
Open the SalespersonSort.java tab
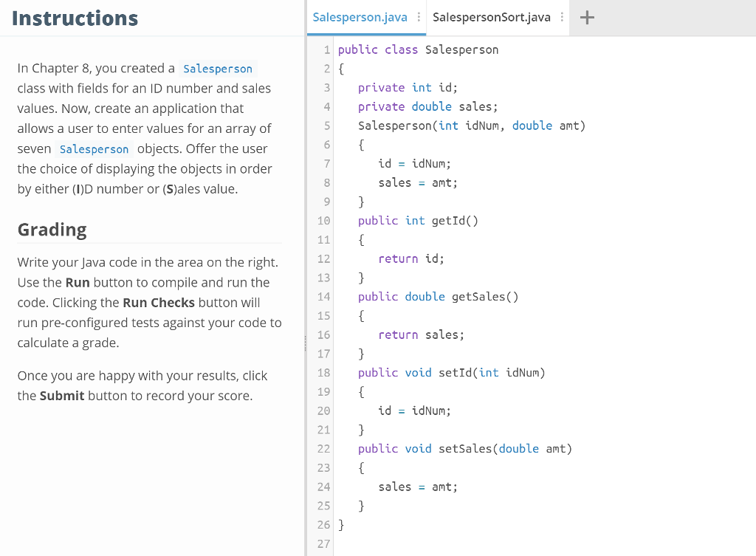tap(491, 18)
